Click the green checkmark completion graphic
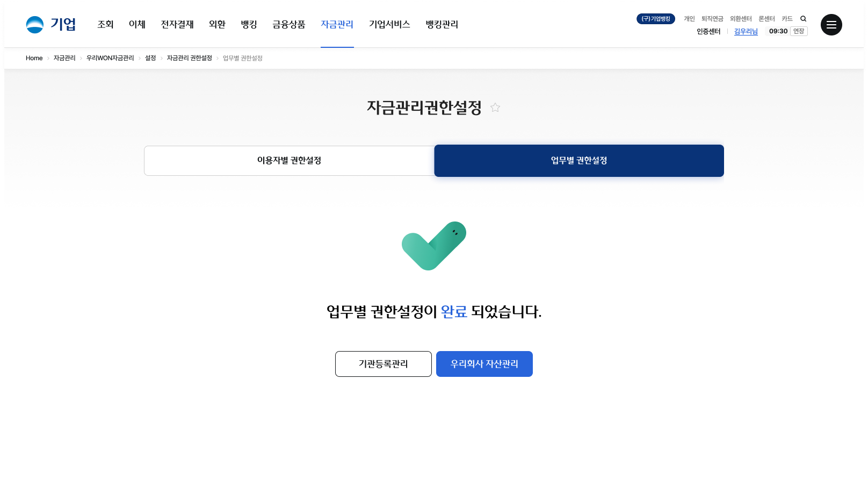The height and width of the screenshot is (486, 868). (x=434, y=246)
